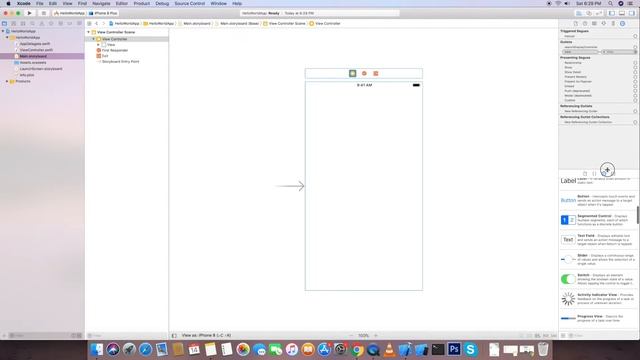Switch to the Standard editor

coord(579,13)
